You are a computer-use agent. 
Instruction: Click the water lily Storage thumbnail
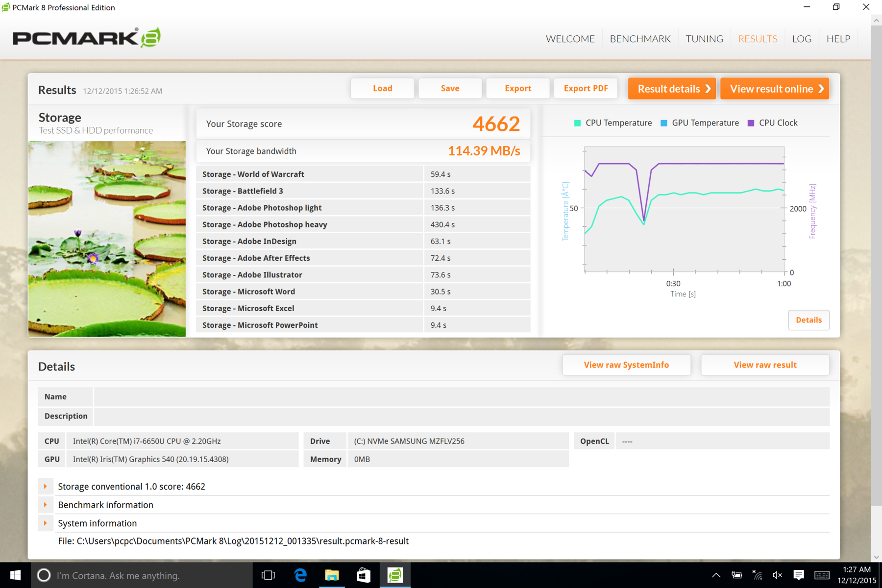[107, 239]
